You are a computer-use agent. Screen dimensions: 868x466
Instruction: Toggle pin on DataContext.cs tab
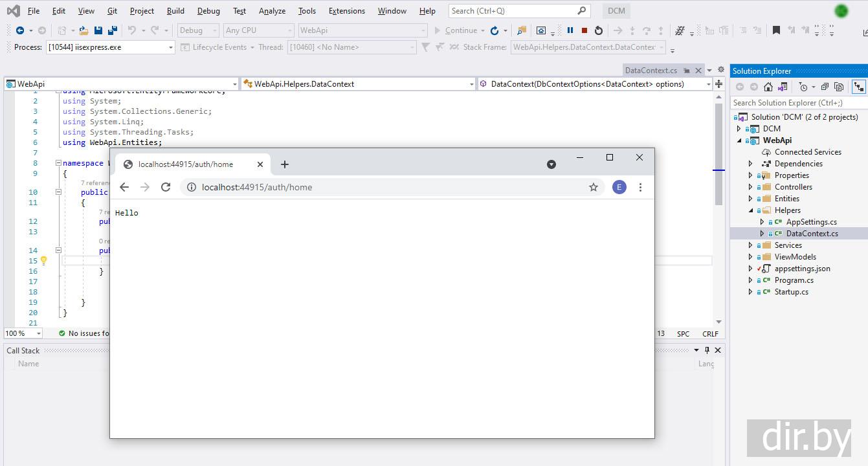(687, 71)
